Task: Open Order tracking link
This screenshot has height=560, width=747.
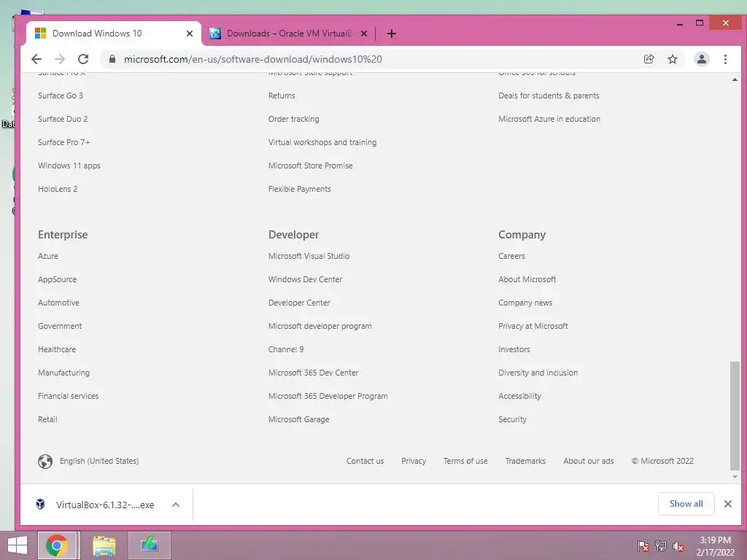Action: click(293, 119)
